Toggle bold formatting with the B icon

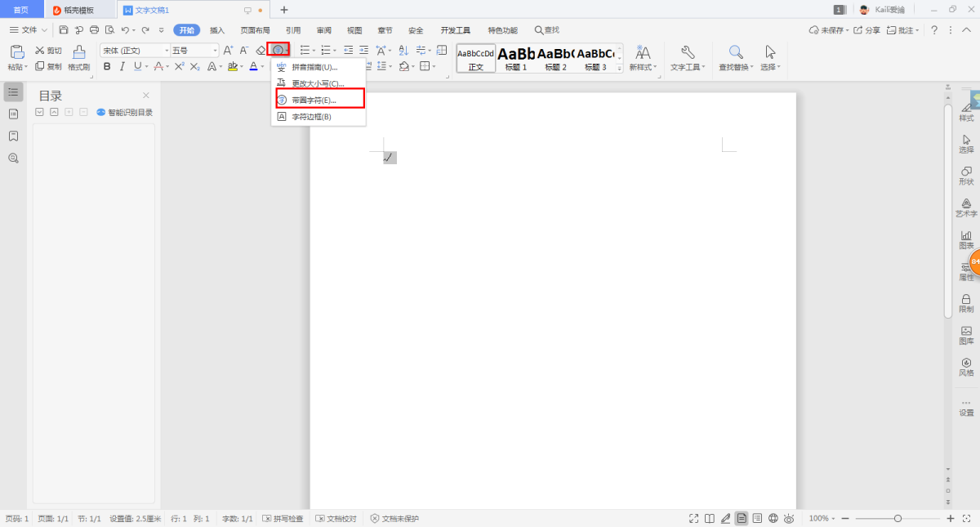click(x=107, y=66)
